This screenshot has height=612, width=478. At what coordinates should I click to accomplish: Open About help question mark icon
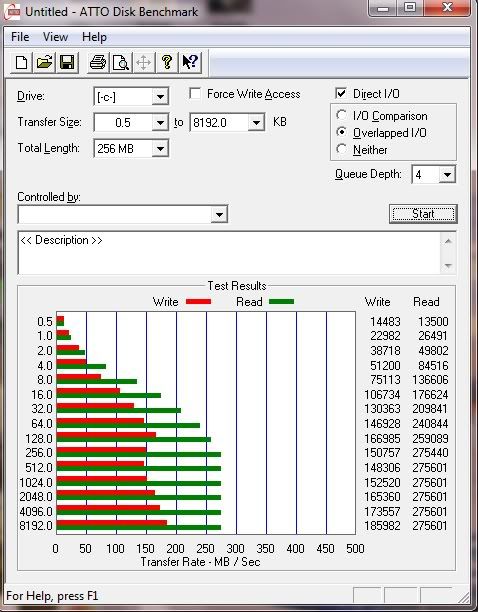pos(167,62)
